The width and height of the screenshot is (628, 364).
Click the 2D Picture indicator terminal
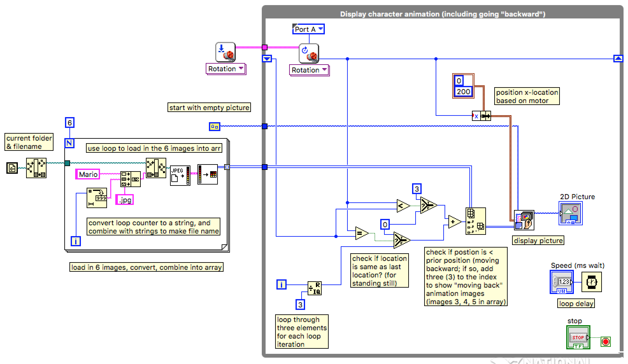(570, 214)
